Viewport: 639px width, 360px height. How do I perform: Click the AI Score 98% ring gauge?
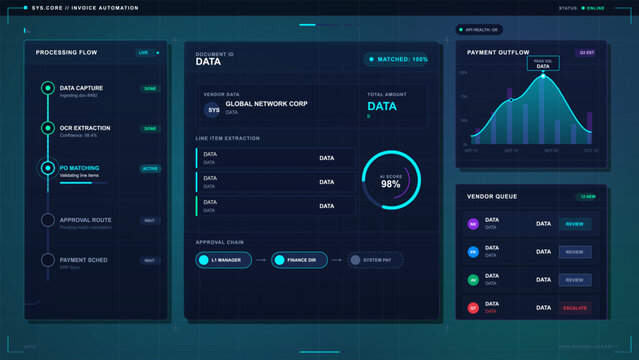click(x=391, y=180)
